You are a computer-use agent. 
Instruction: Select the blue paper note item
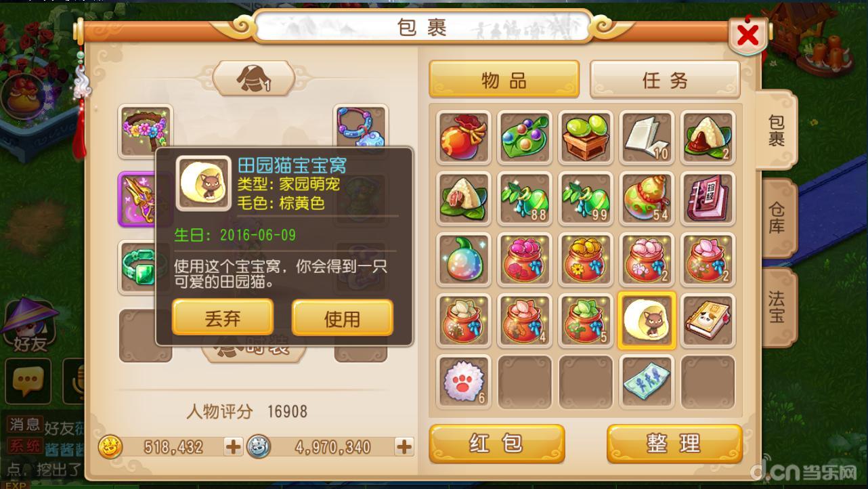click(x=647, y=382)
